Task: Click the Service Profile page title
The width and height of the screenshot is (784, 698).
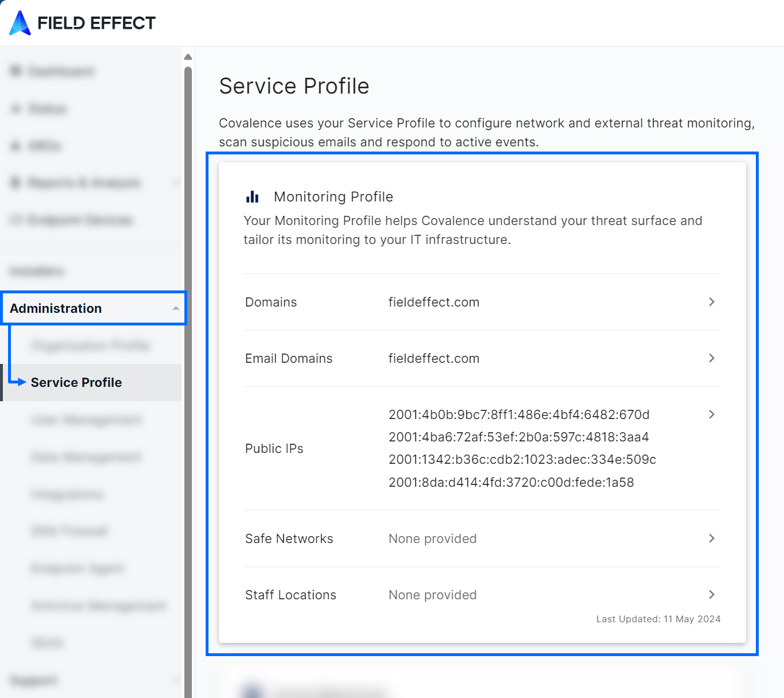Action: pos(294,86)
